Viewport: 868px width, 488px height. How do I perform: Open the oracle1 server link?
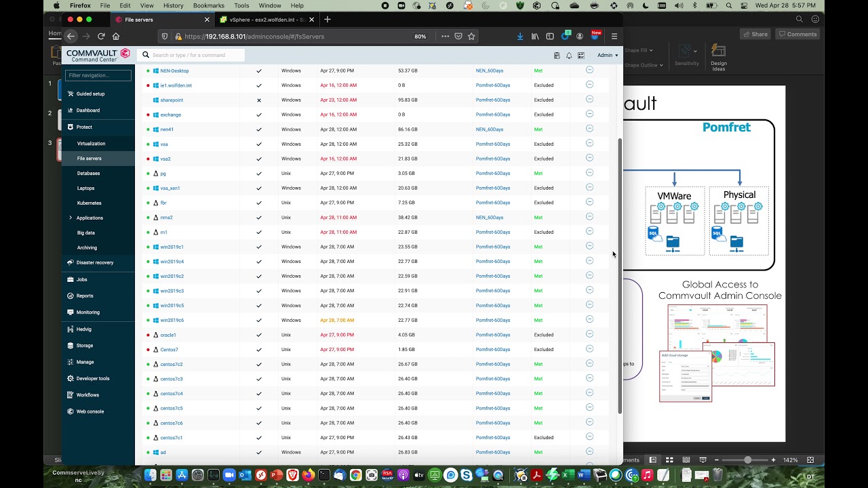(x=168, y=335)
